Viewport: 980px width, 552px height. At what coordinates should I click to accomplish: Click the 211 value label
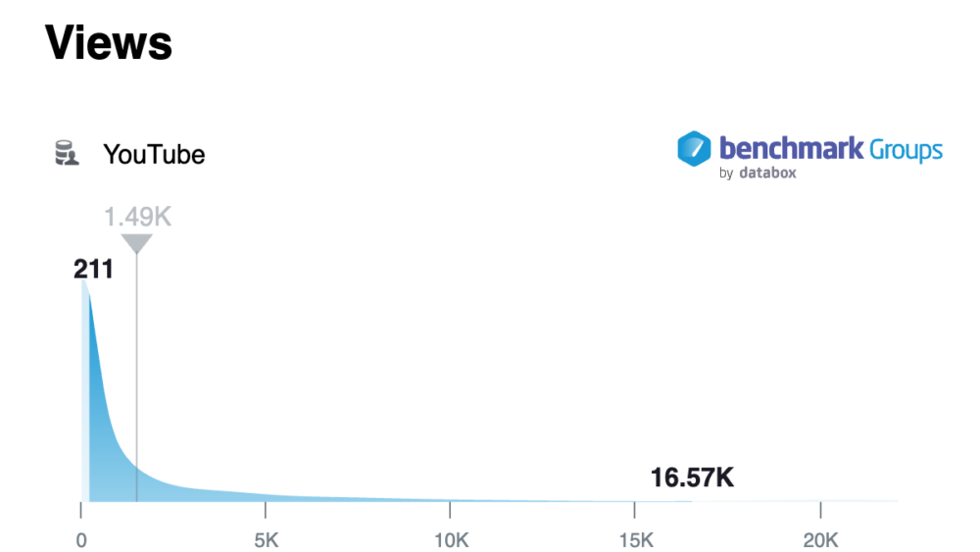[x=93, y=270]
